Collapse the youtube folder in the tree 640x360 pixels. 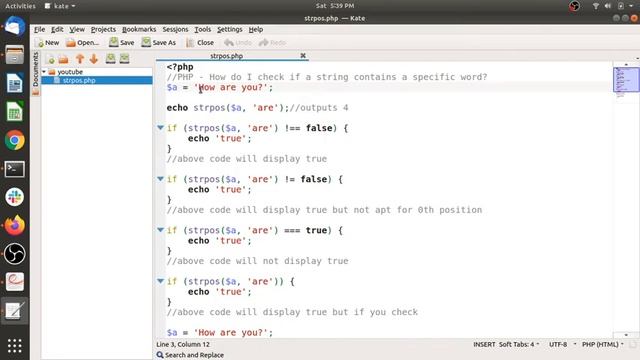coord(44,72)
